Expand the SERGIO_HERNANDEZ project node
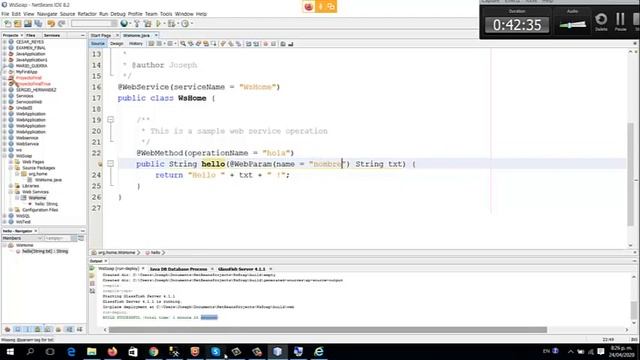This screenshot has height=360, width=640. click(4, 90)
